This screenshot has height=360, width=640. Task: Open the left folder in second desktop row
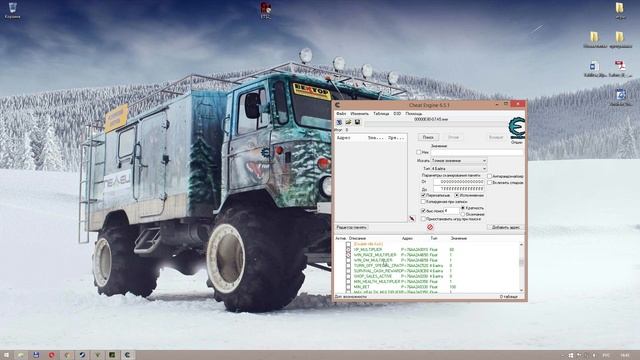pyautogui.click(x=594, y=37)
